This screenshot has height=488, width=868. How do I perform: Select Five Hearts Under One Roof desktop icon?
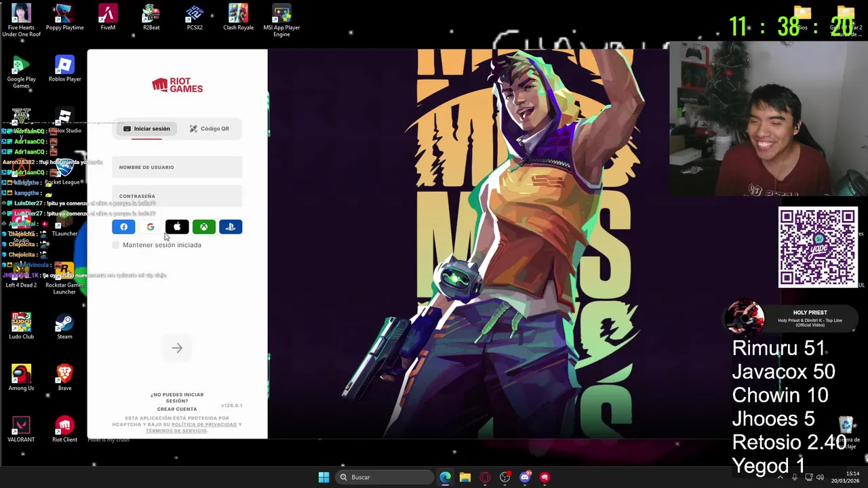(21, 20)
